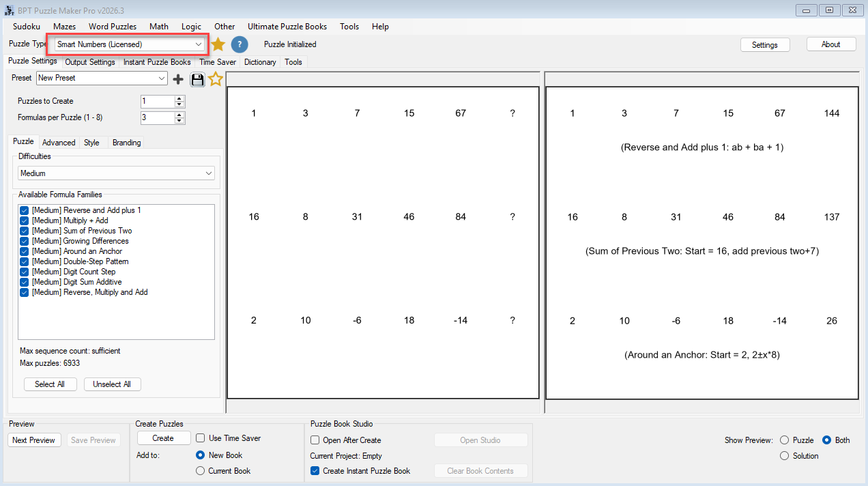Enable Use Time Saver checkbox
868x486 pixels.
coord(201,438)
